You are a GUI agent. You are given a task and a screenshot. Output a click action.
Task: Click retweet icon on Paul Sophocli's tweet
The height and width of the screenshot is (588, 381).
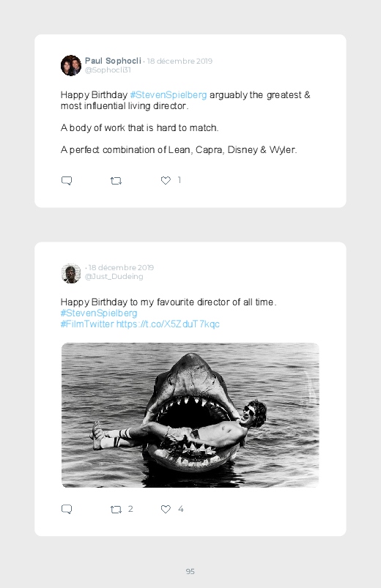116,181
